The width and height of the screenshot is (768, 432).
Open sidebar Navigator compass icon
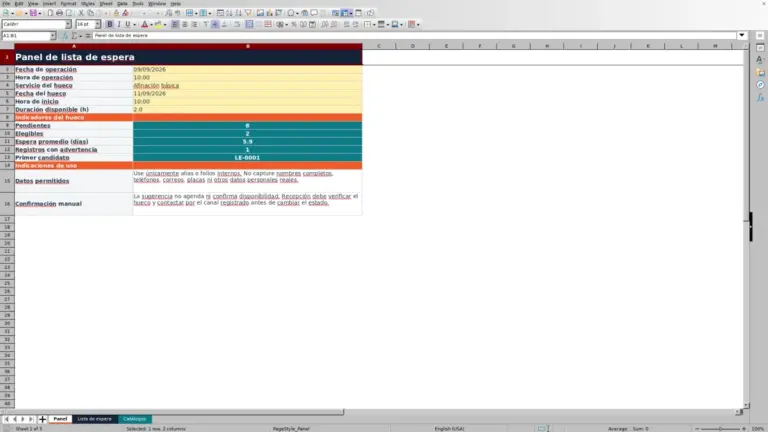(x=760, y=85)
